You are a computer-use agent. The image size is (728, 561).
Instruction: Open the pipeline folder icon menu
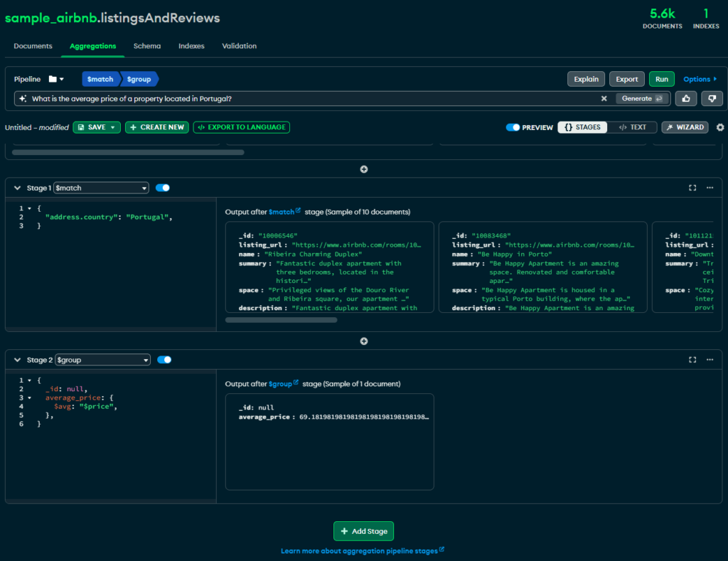[56, 79]
